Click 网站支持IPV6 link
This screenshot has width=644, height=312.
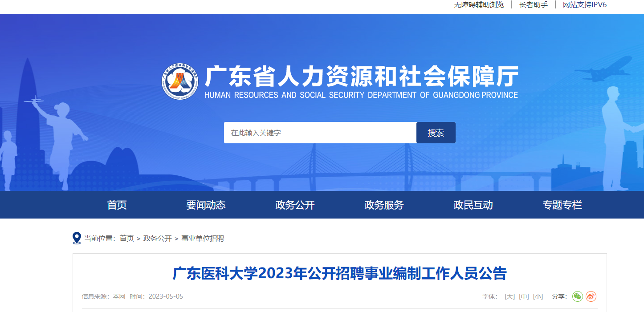(x=585, y=5)
